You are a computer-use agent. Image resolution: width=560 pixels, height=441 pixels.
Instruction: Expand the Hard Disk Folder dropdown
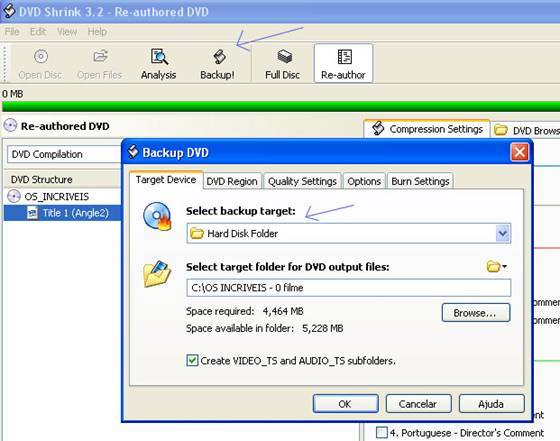(x=503, y=234)
